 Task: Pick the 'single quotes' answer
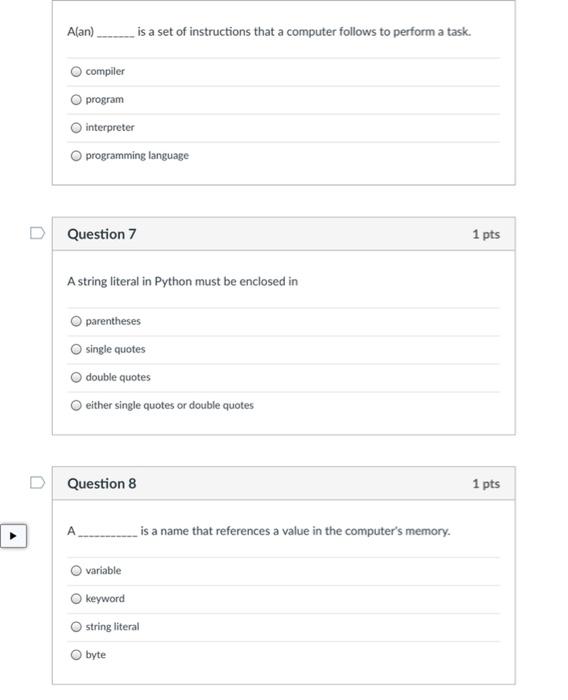76,349
